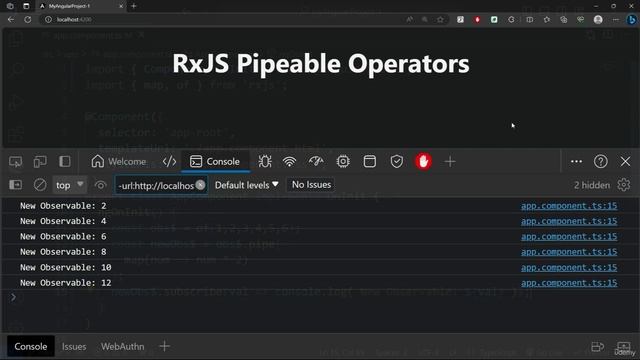Screen dimensions: 640x360
Task: Click the zoom icon in address bar
Action: coord(425,19)
